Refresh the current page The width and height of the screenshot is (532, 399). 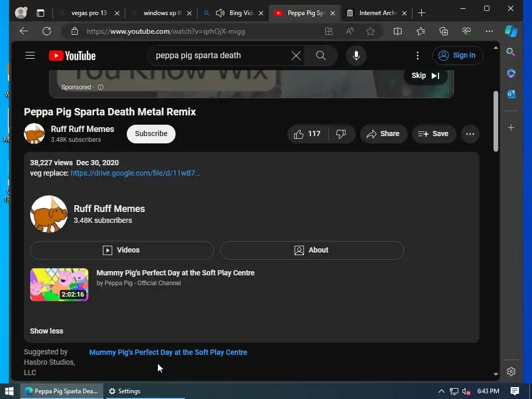47,31
